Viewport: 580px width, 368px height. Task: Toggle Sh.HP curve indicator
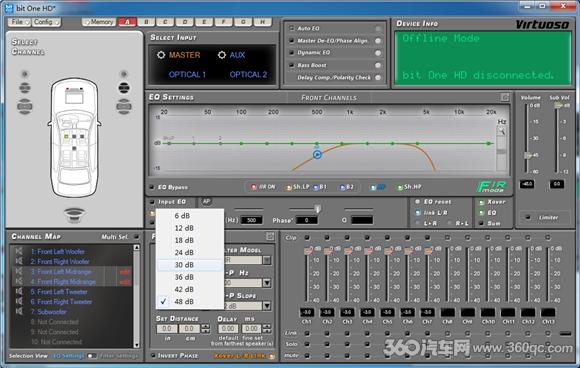[x=399, y=188]
